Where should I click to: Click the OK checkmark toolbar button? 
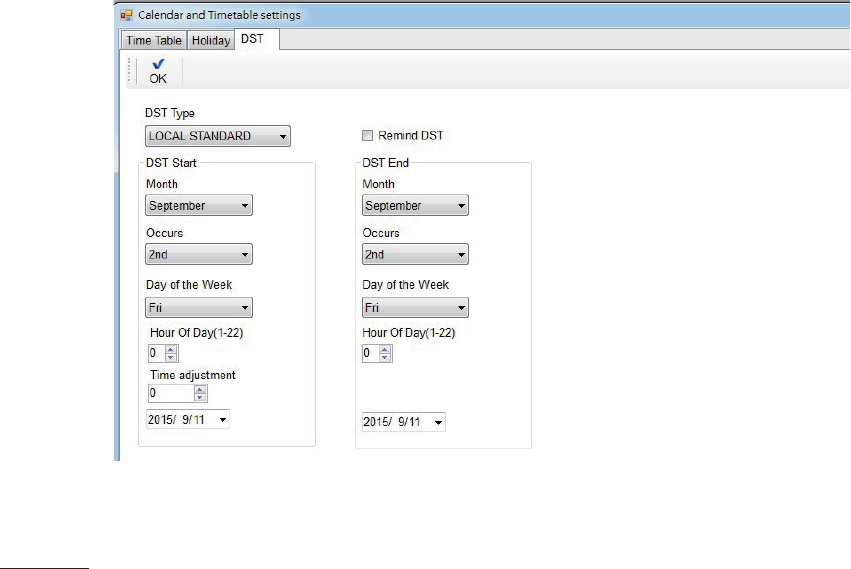click(x=158, y=72)
